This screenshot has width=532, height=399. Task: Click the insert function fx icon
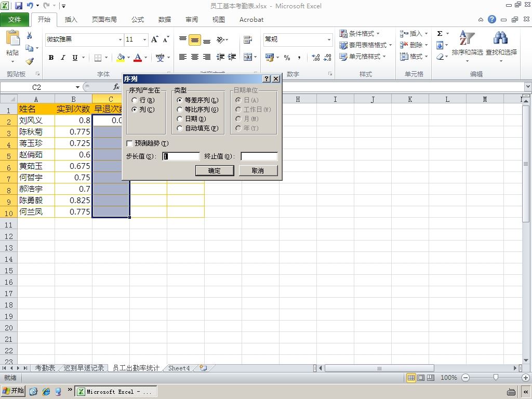point(116,87)
